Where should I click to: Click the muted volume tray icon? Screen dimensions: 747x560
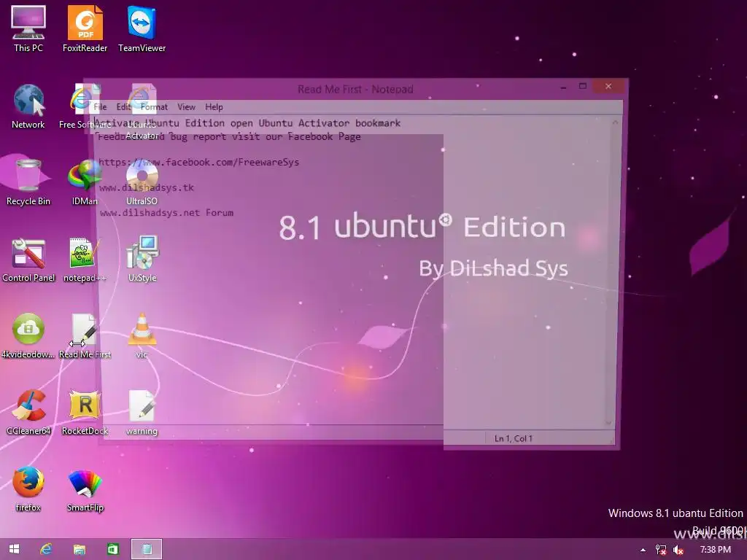point(678,550)
